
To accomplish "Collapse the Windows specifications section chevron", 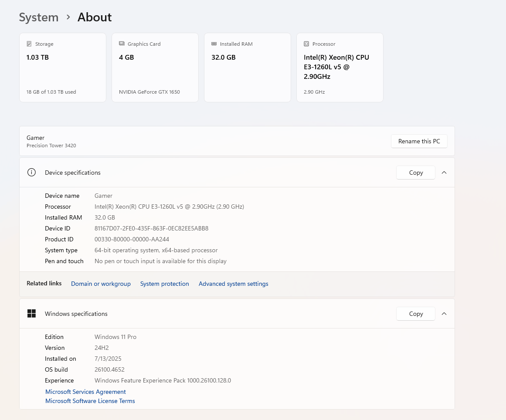I will [x=444, y=314].
